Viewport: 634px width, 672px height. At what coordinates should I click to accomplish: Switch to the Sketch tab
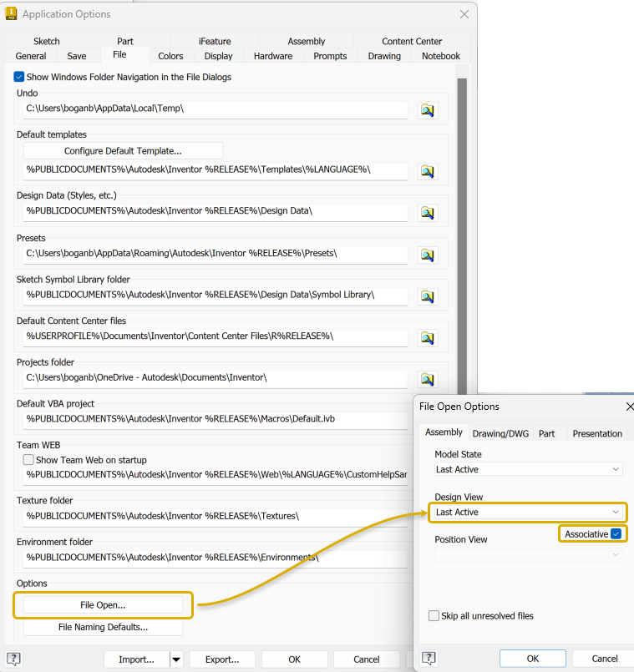pyautogui.click(x=47, y=41)
